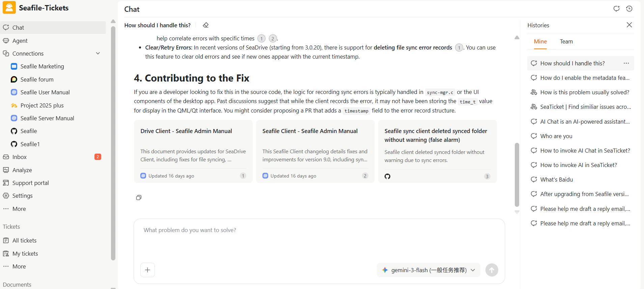The width and height of the screenshot is (644, 289).
Task: Open history 'AI Chat is an AI-powered assistant'
Action: coord(581,122)
